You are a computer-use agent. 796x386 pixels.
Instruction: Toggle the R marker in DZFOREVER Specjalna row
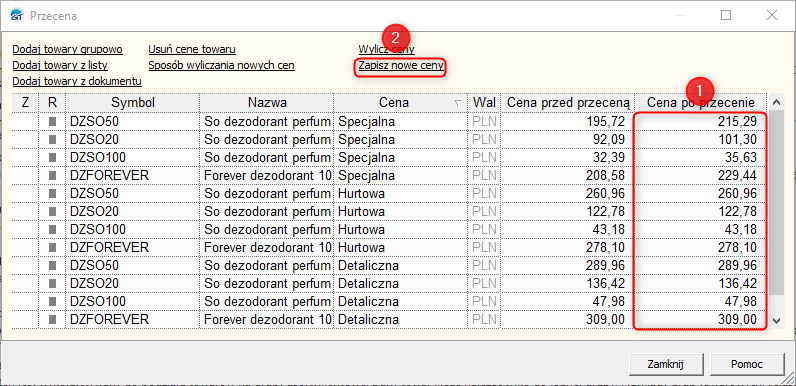[52, 175]
